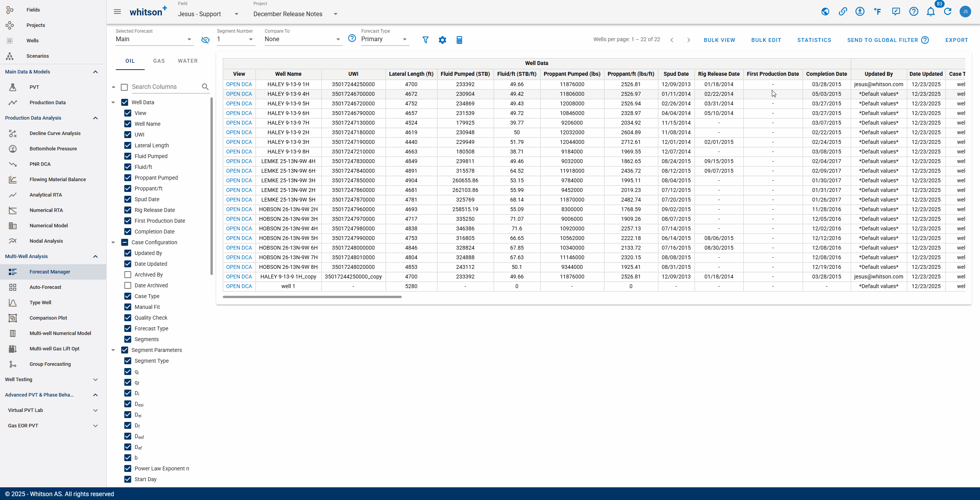This screenshot has width=980, height=500.
Task: Collapse the Case Configuration column group
Action: coord(113,242)
